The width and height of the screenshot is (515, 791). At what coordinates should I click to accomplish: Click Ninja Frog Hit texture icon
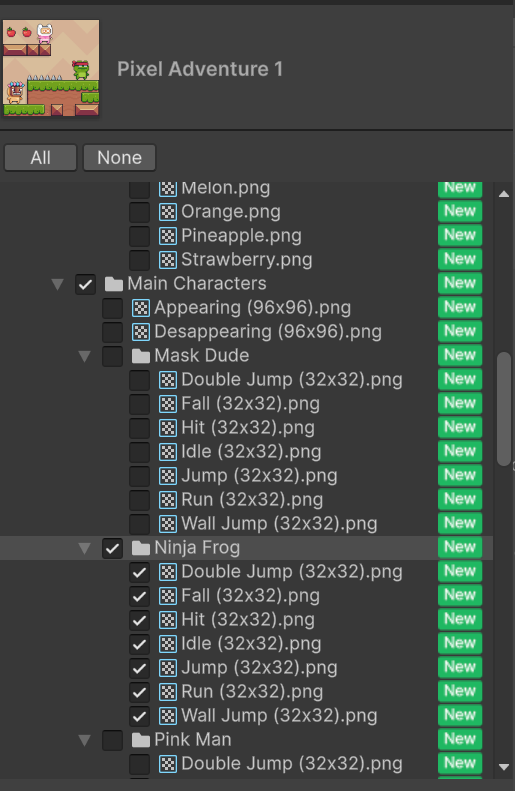(168, 620)
